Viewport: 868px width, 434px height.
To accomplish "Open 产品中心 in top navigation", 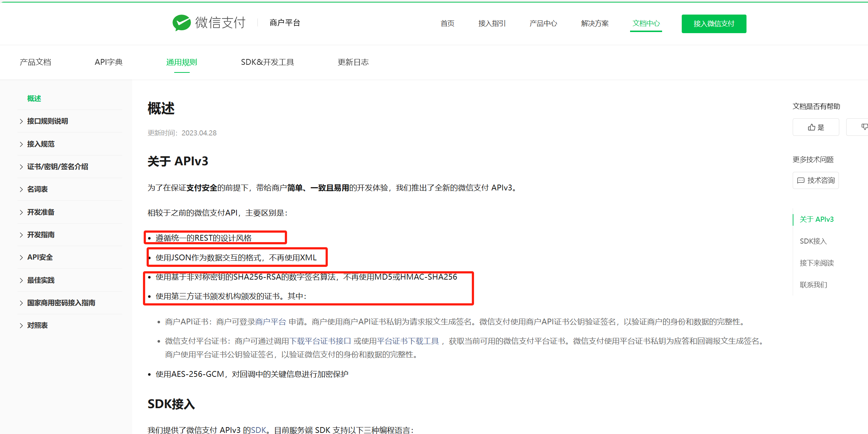I will click(x=543, y=24).
